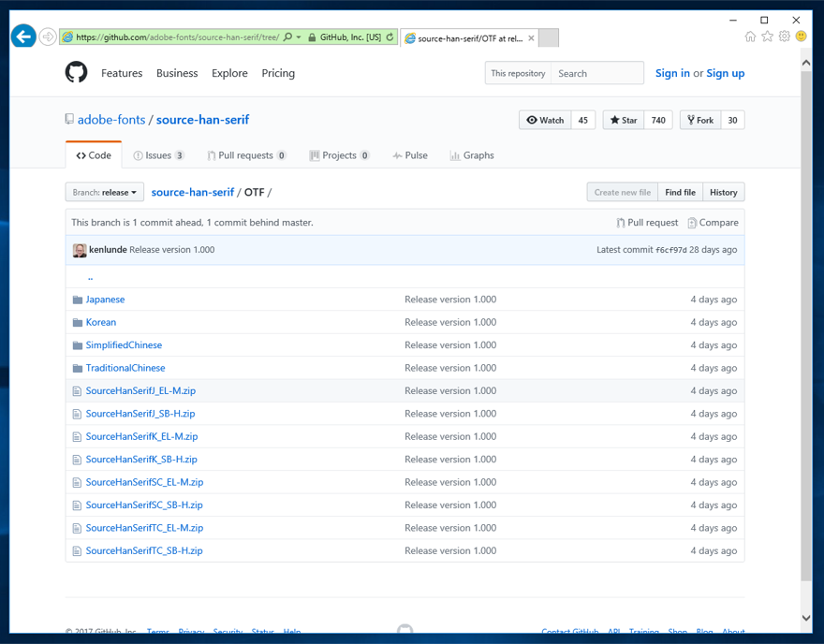This screenshot has height=644, width=824.
Task: Open Explore in the top navigation
Action: point(229,73)
